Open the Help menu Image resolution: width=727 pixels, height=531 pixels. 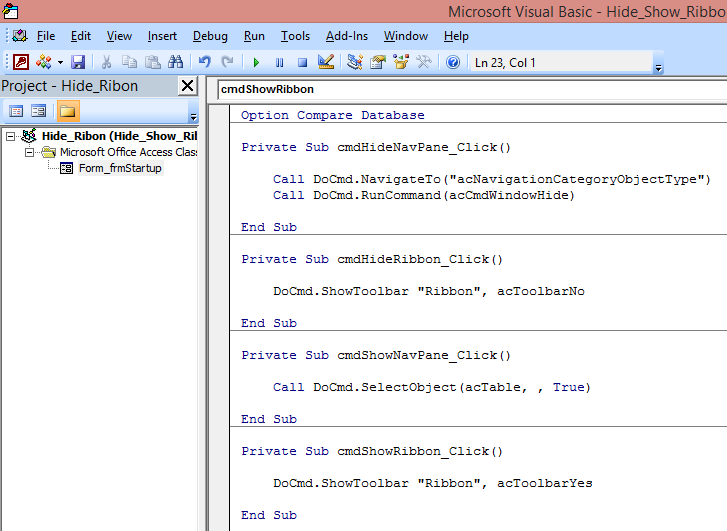point(456,36)
